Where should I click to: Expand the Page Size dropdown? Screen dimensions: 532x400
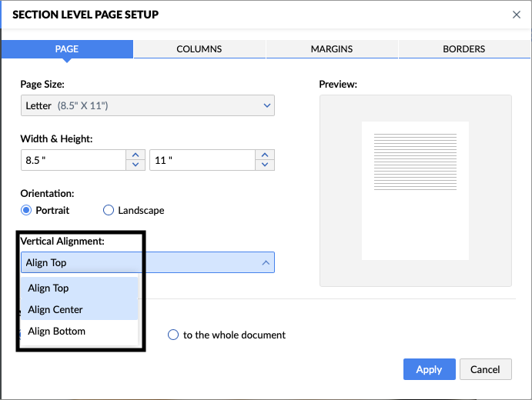(148, 105)
